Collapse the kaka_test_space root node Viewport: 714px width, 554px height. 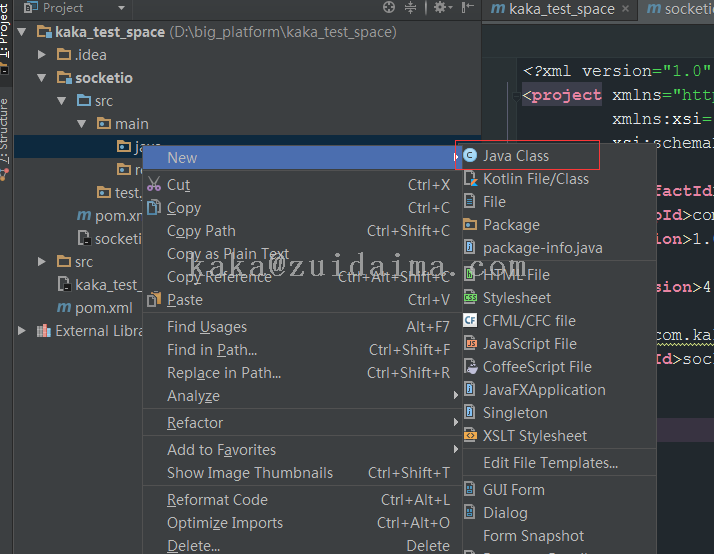tap(22, 32)
